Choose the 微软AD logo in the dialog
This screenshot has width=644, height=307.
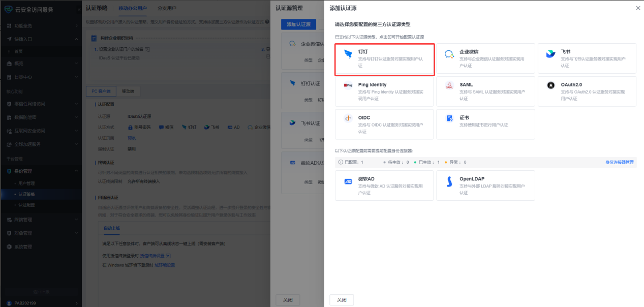point(348,181)
